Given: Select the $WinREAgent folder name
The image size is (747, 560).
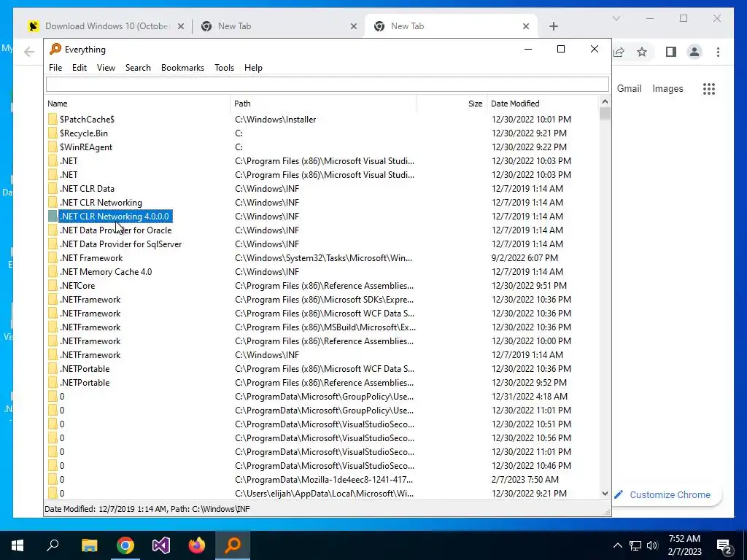Looking at the screenshot, I should pos(86,147).
